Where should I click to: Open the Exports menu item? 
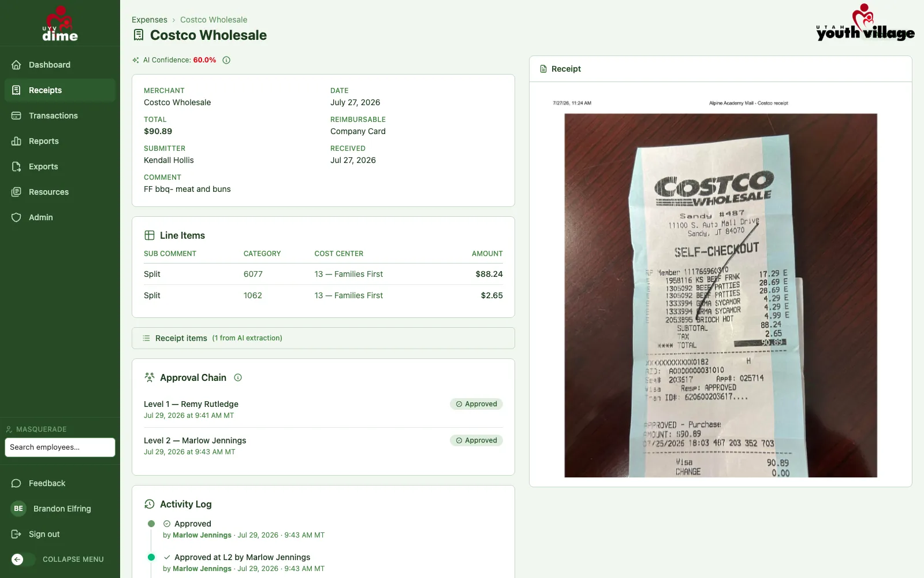60,166
